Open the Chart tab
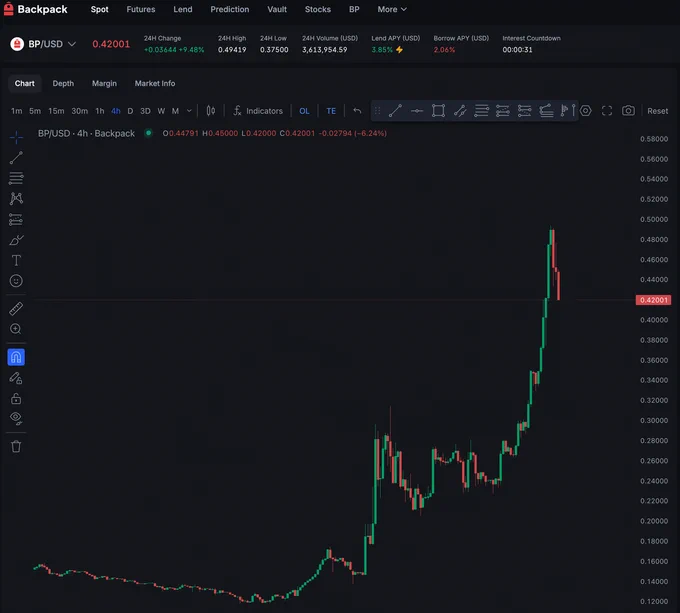The image size is (680, 613). pos(25,83)
